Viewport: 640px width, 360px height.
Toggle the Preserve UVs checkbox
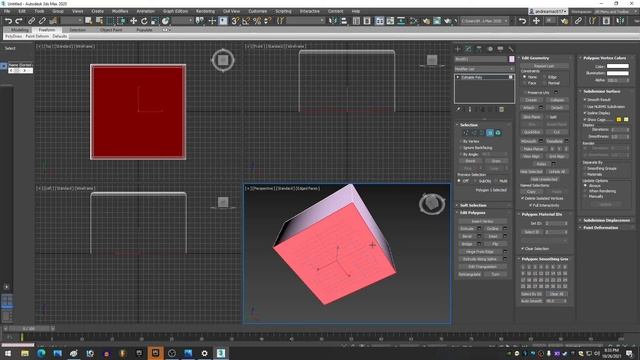[525, 92]
